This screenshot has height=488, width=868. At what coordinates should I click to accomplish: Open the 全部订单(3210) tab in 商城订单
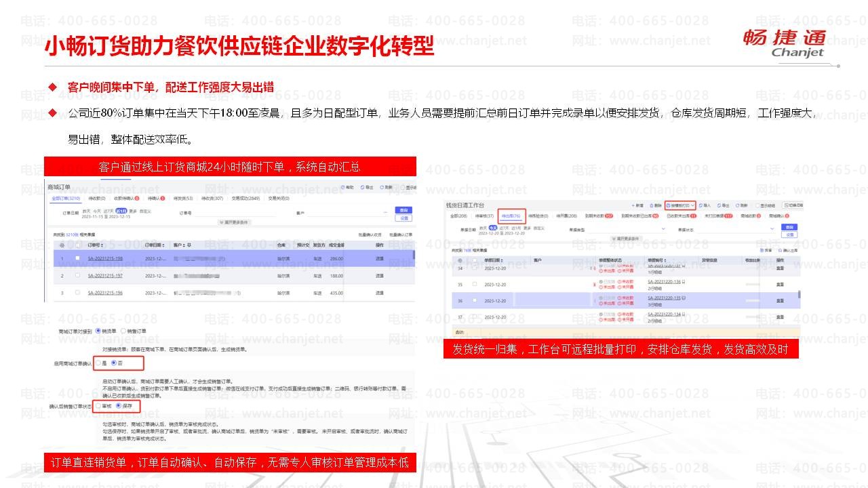pos(66,198)
